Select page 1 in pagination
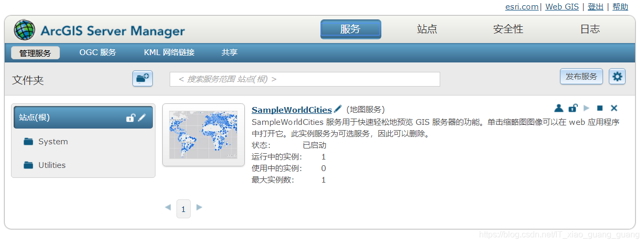 tap(183, 209)
